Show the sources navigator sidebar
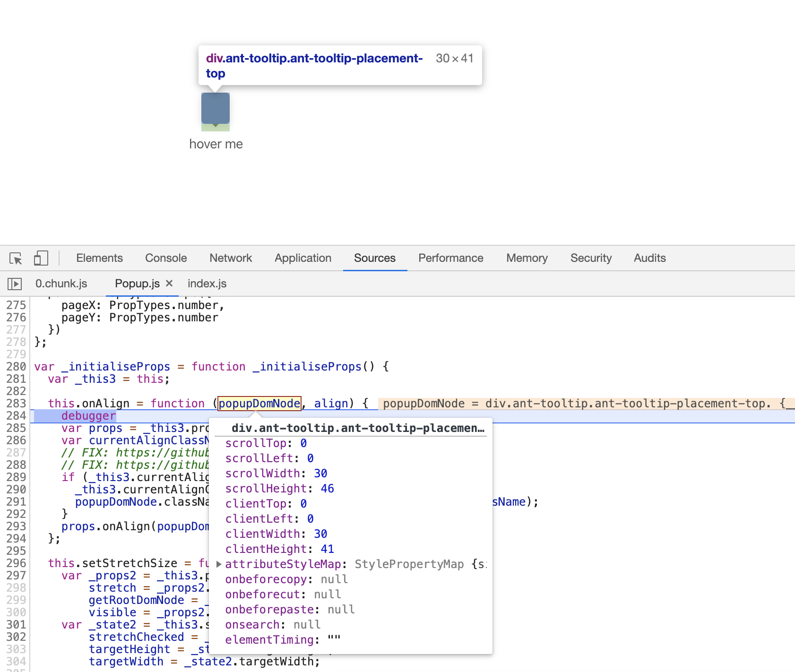The height and width of the screenshot is (672, 795). click(15, 283)
